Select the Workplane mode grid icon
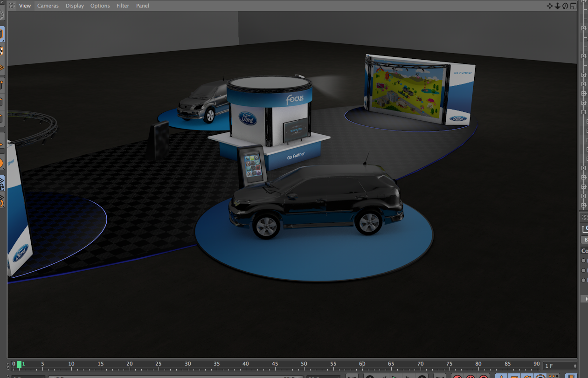 click(1, 68)
